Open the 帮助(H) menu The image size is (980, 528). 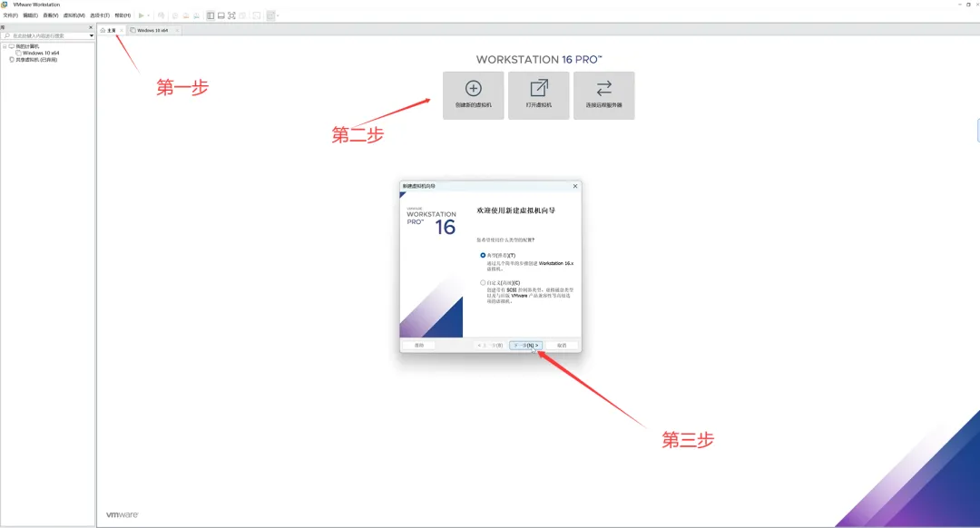(122, 15)
